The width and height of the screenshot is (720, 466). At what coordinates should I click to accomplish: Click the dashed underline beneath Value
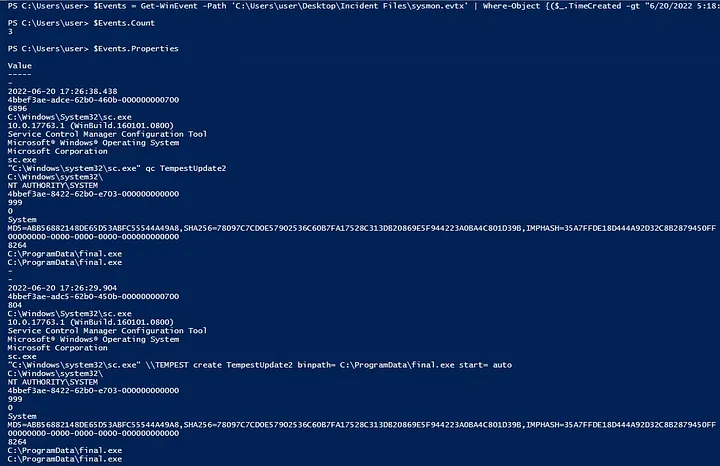(x=19, y=74)
